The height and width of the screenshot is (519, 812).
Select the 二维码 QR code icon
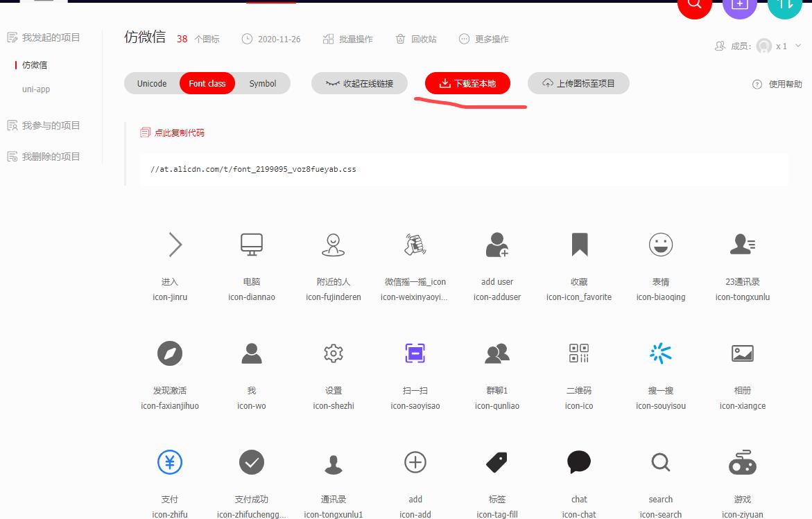[x=579, y=353]
